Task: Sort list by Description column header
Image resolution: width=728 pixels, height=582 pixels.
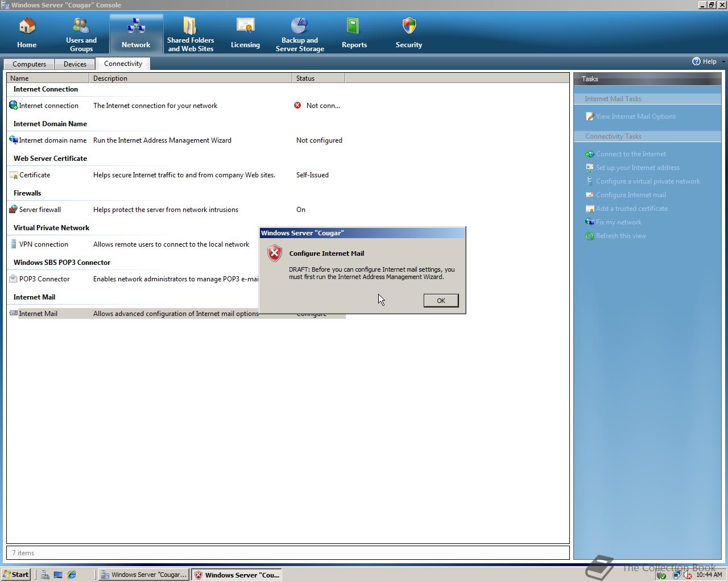Action: tap(191, 78)
